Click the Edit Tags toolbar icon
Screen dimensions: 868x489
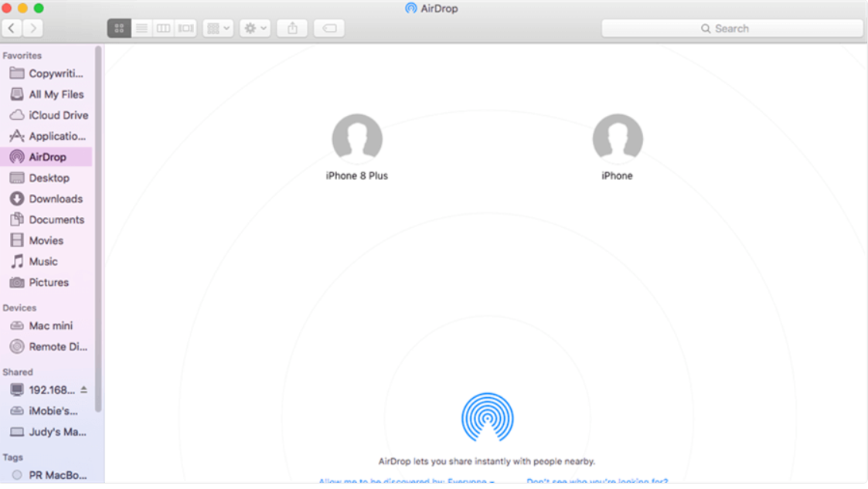click(x=328, y=28)
